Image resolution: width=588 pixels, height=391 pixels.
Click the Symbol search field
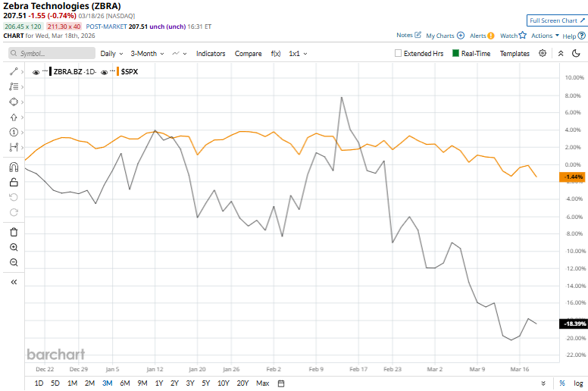point(52,54)
